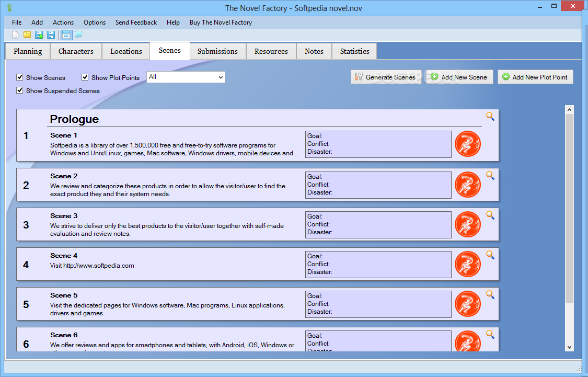Click the red runner icon for Scene 6

tap(468, 341)
